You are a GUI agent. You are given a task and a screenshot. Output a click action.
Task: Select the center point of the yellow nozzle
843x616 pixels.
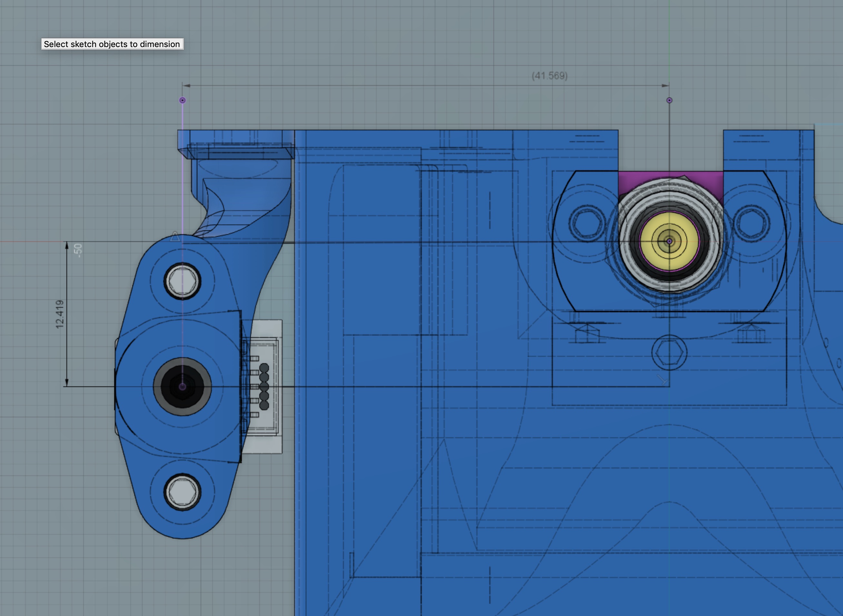[x=669, y=241]
